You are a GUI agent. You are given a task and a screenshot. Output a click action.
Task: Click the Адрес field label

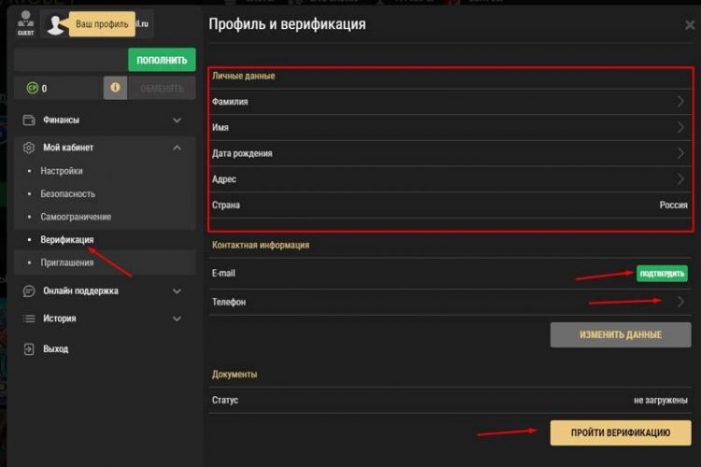tap(224, 179)
